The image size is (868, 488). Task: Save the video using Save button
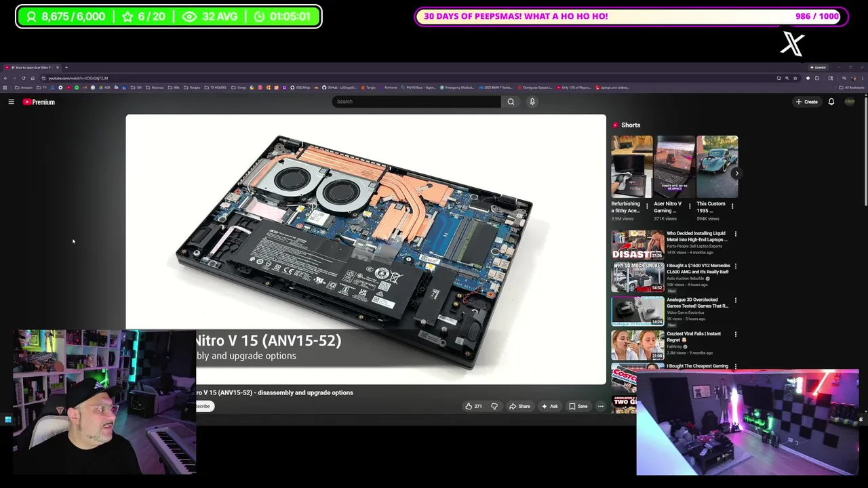[578, 406]
